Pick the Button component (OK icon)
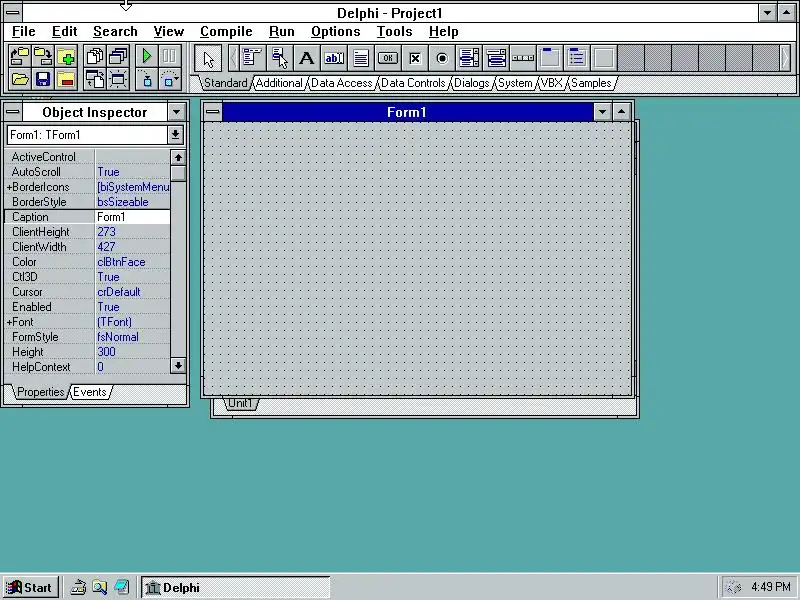This screenshot has width=800, height=600. click(388, 58)
